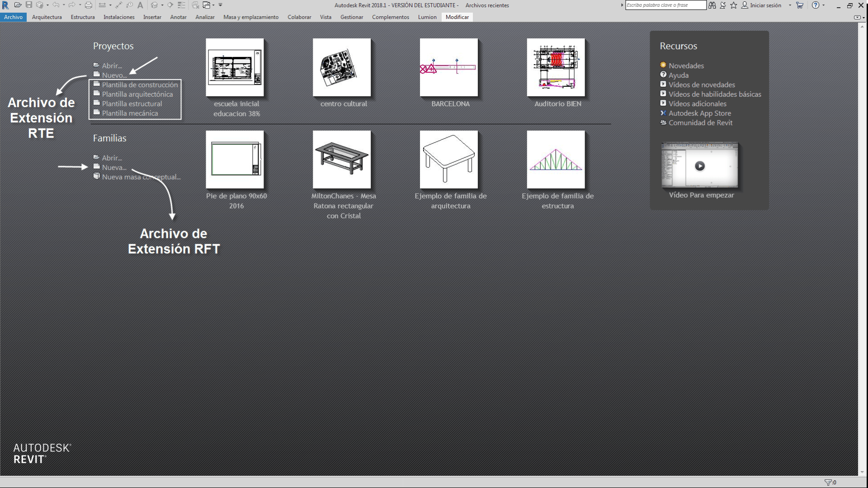This screenshot has height=488, width=868.
Task: Expand the Iniciar sesión dropdown arrow
Action: (790, 5)
